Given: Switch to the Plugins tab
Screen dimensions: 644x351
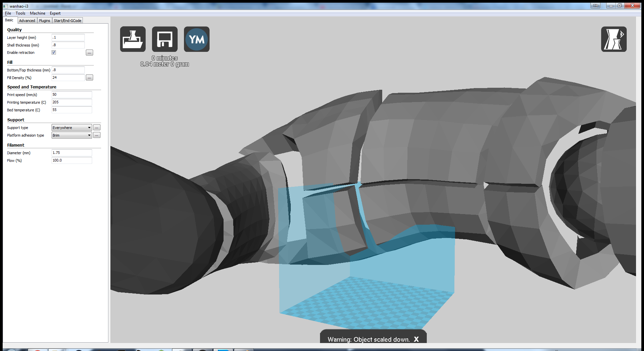Looking at the screenshot, I should (x=44, y=21).
